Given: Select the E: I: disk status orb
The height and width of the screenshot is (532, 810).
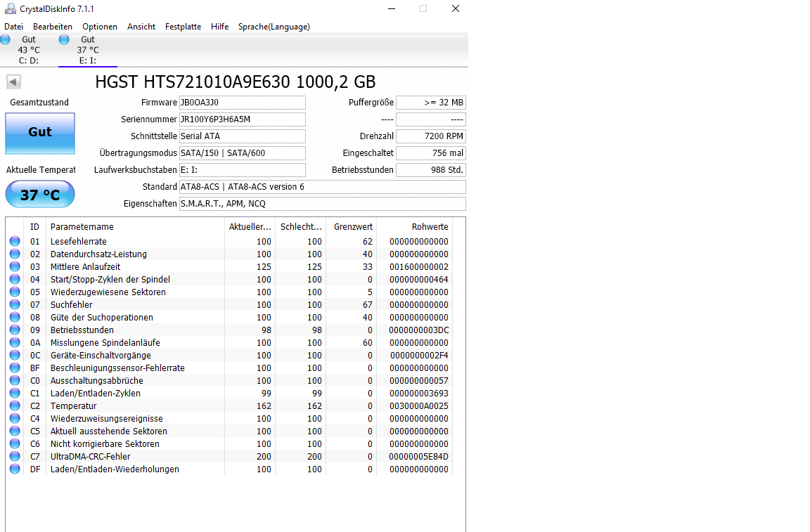Looking at the screenshot, I should [x=64, y=39].
